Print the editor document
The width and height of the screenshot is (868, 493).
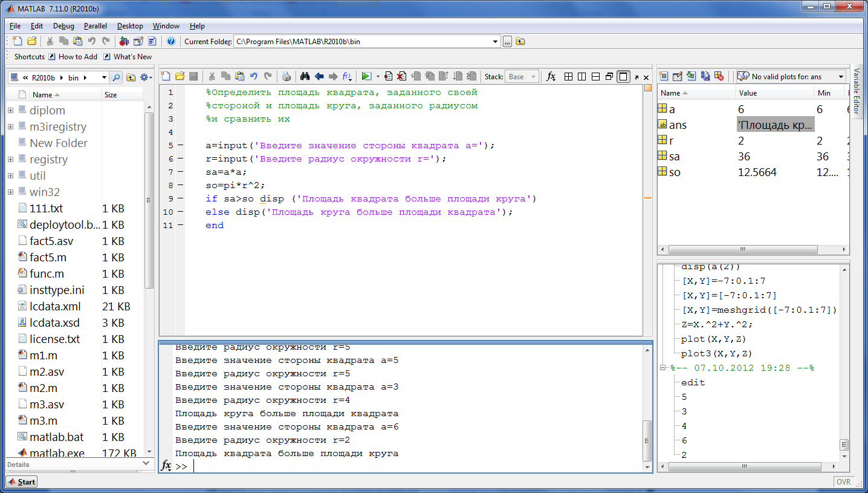pos(287,76)
